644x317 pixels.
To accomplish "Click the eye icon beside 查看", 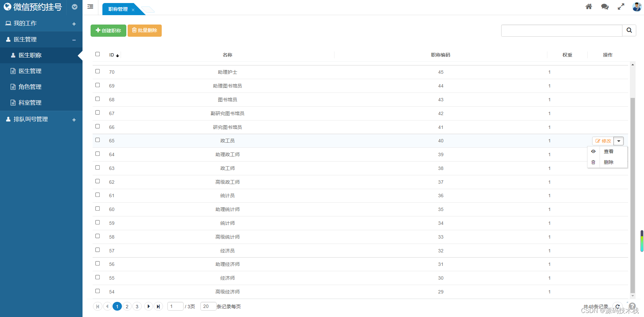I will 593,151.
